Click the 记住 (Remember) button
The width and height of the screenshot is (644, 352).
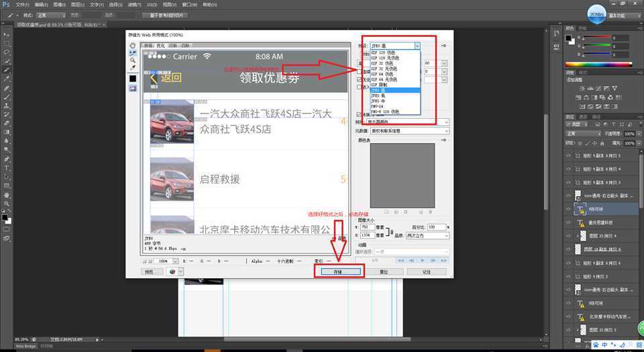(x=427, y=272)
